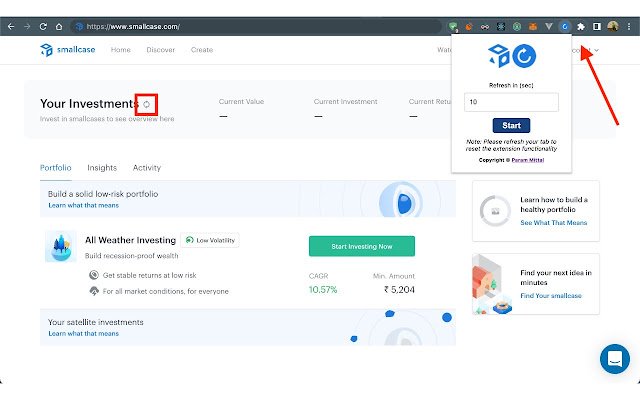Open the Param Mittal copyright link
This screenshot has width=640, height=400.
tap(527, 160)
